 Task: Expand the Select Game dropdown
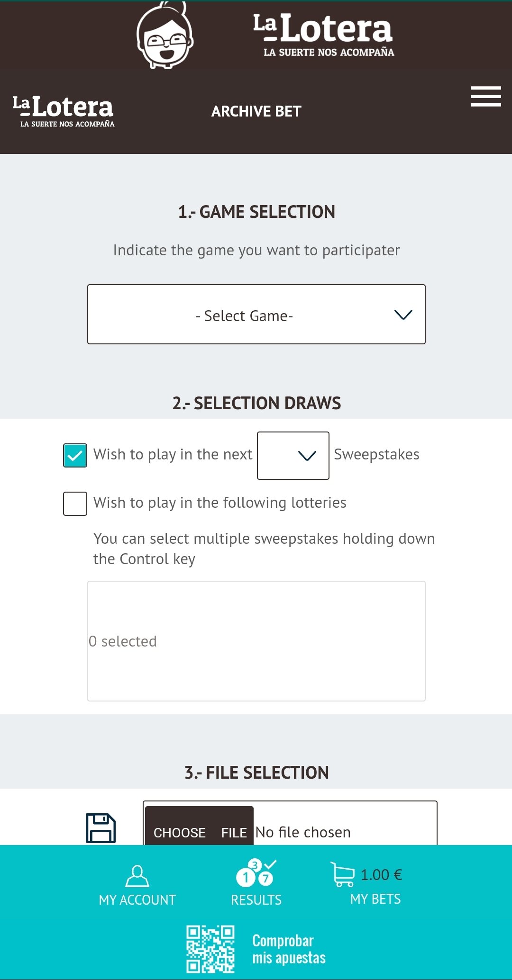[256, 315]
